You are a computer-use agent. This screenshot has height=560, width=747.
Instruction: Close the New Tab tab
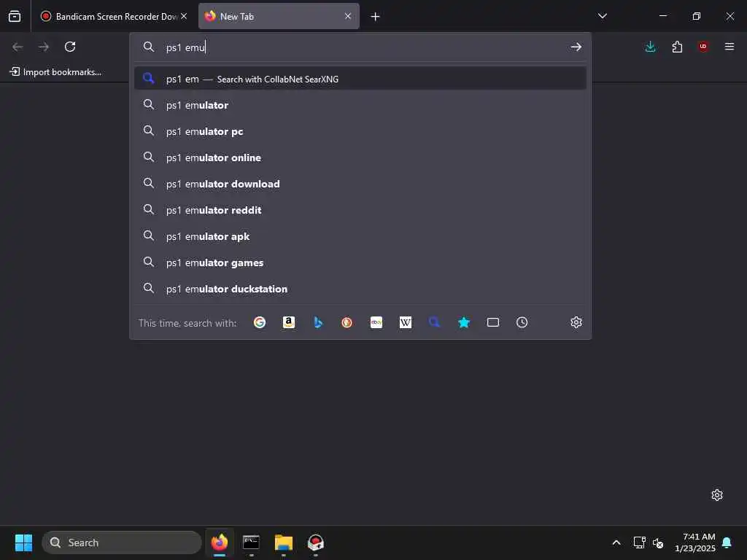[348, 16]
